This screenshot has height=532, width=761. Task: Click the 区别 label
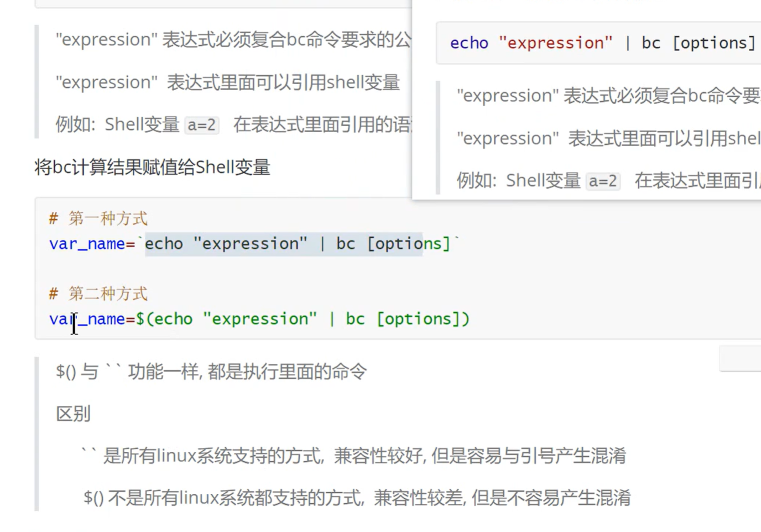coord(73,414)
